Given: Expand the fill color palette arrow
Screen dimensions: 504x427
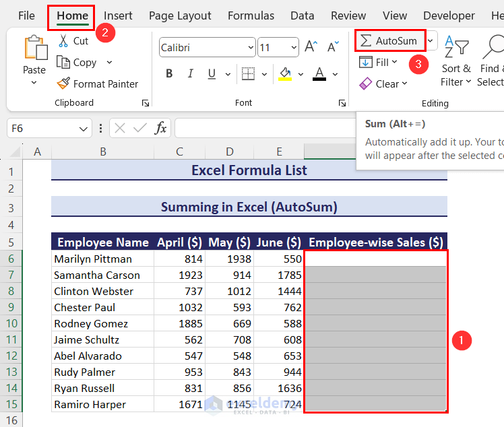Looking at the screenshot, I should (301, 75).
